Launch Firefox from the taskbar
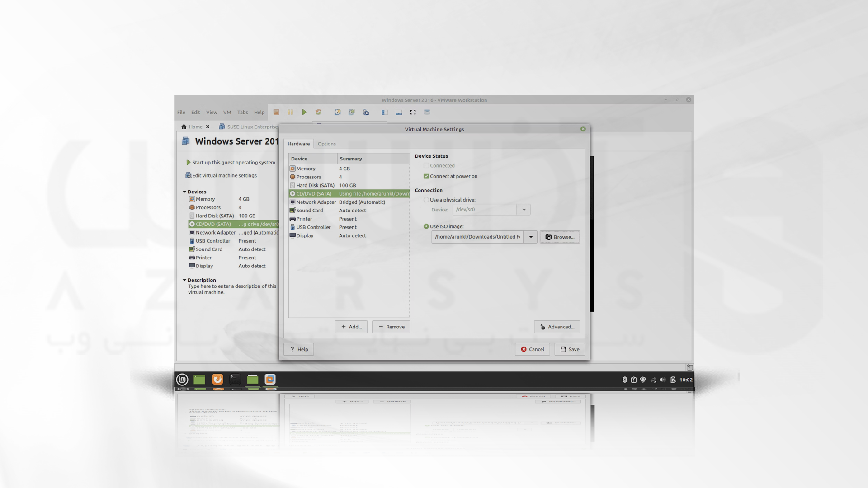 [217, 380]
